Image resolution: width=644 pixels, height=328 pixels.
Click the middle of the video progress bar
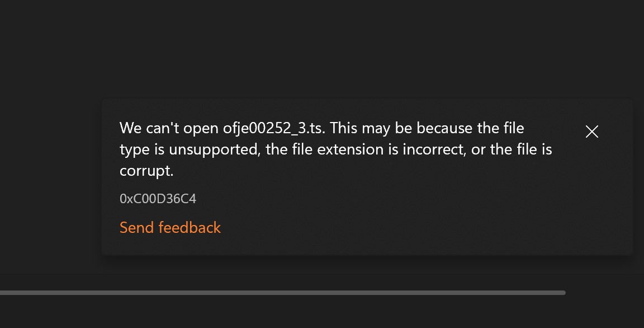coord(282,293)
